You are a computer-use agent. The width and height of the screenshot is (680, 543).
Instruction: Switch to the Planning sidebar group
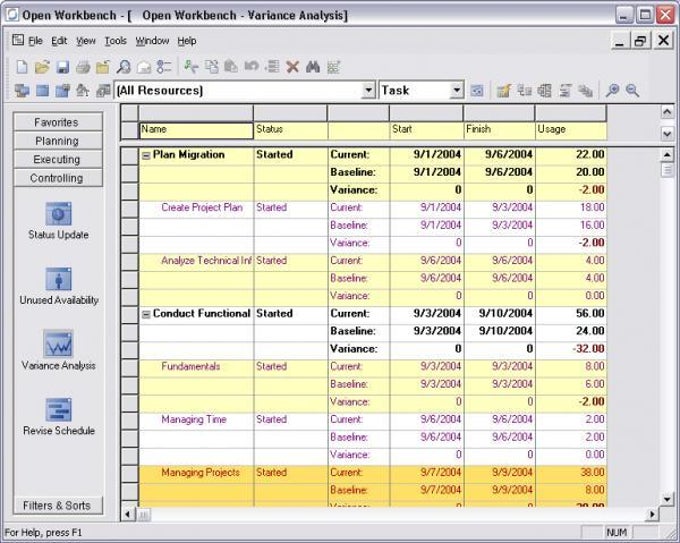pos(58,141)
